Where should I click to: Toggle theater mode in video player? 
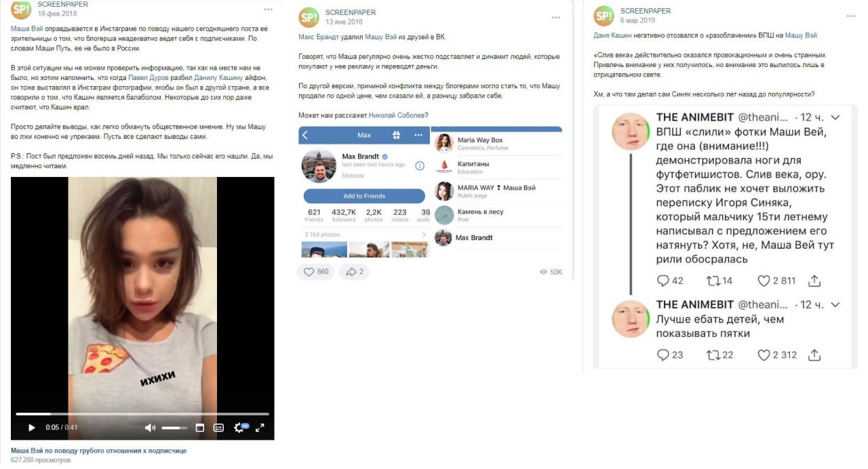click(x=200, y=428)
